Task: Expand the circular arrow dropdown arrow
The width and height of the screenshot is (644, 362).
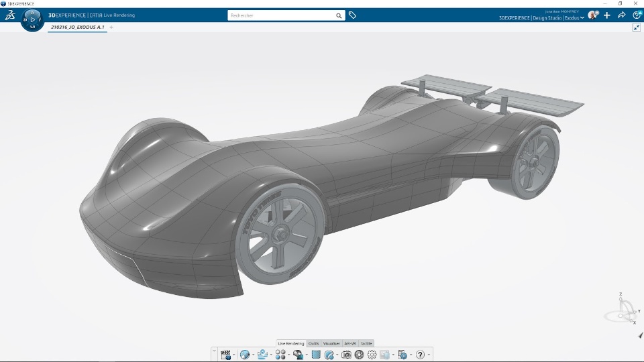Action: 337,355
